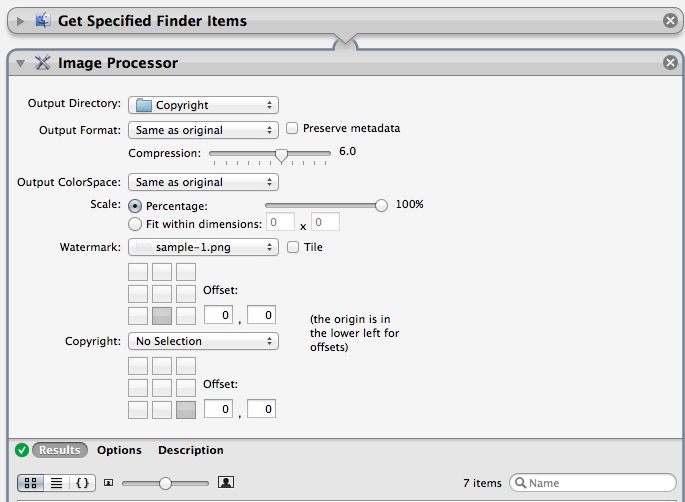The width and height of the screenshot is (685, 502).
Task: Click the copyright Y offset field
Action: pyautogui.click(x=261, y=409)
